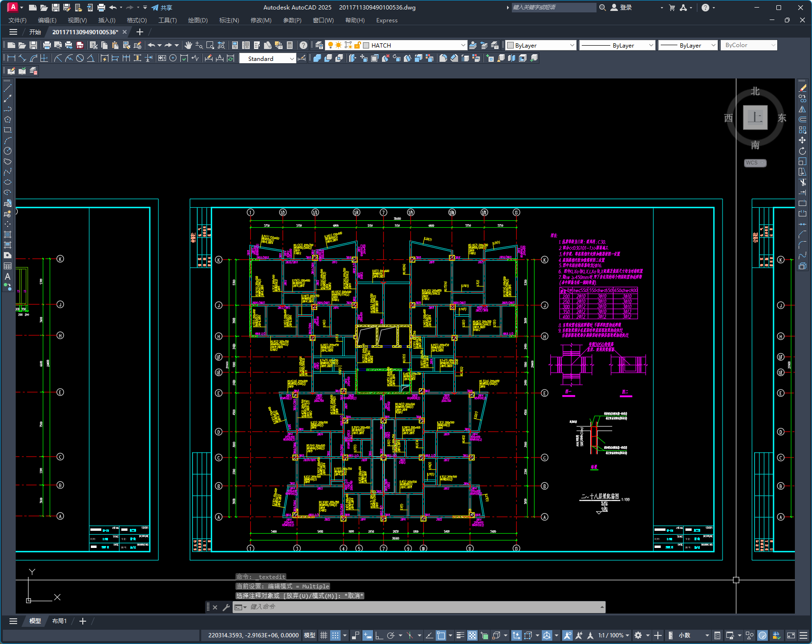Image resolution: width=812 pixels, height=644 pixels.
Task: Click 北 on the ViewCube compass
Action: [755, 91]
